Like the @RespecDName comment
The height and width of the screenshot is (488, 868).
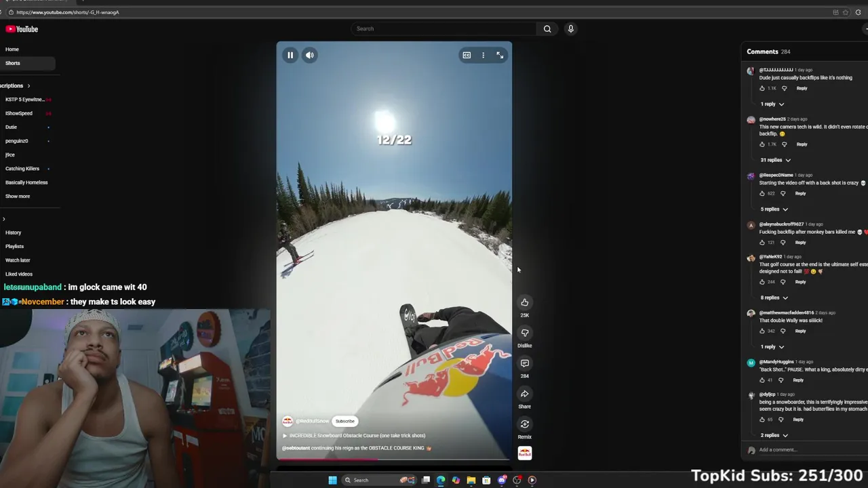coord(762,194)
